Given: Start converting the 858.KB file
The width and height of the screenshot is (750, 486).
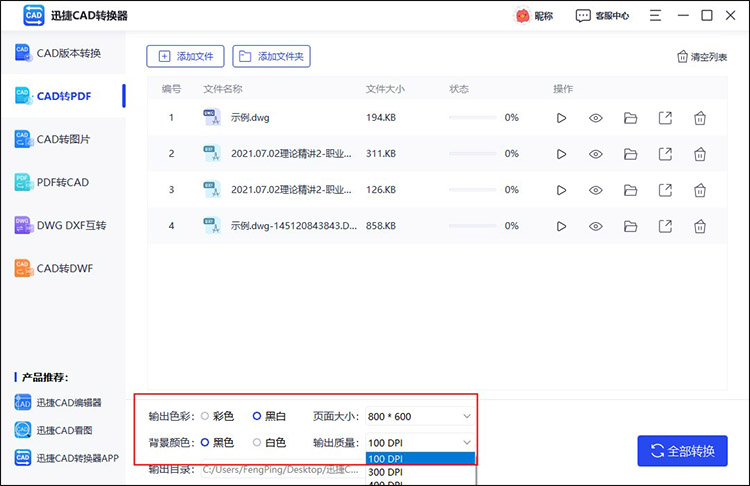Looking at the screenshot, I should [x=561, y=226].
